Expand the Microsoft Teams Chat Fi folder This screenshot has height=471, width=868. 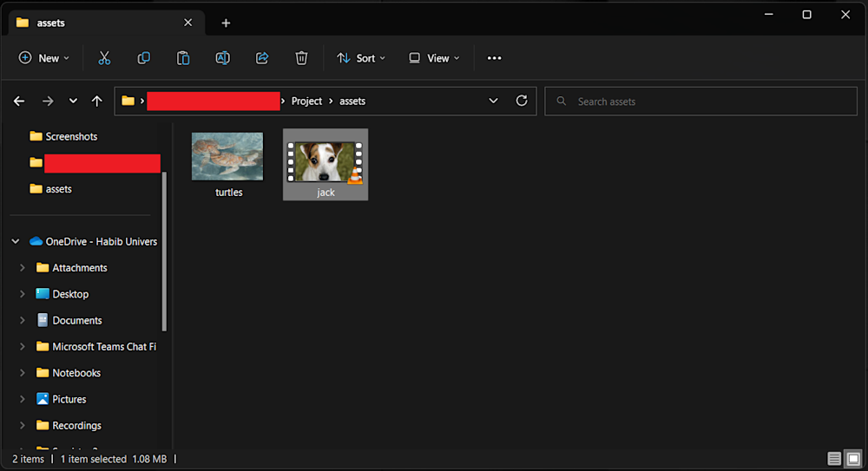pyautogui.click(x=23, y=346)
